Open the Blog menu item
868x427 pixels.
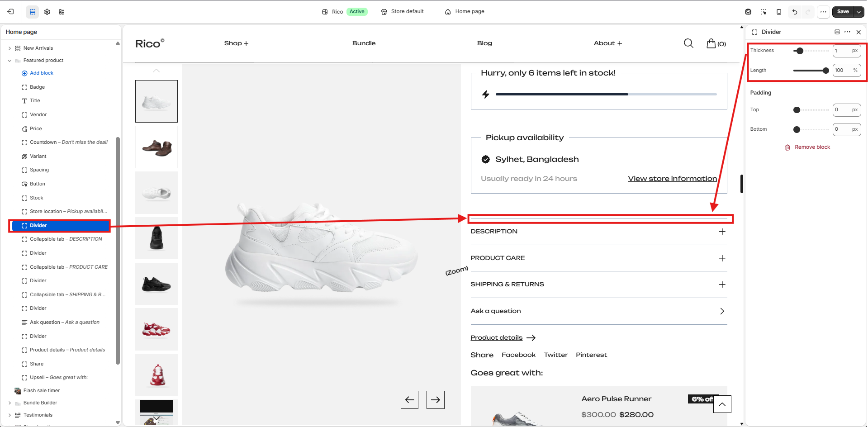click(x=484, y=43)
